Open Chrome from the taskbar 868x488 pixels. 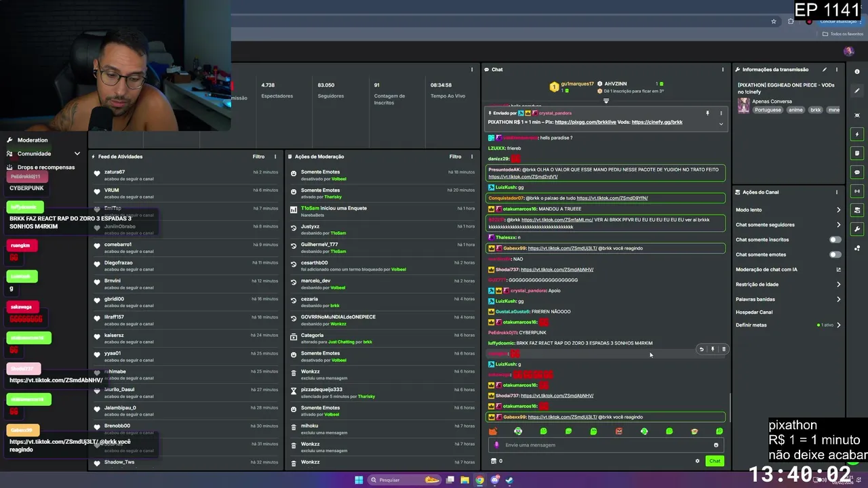[x=479, y=480]
